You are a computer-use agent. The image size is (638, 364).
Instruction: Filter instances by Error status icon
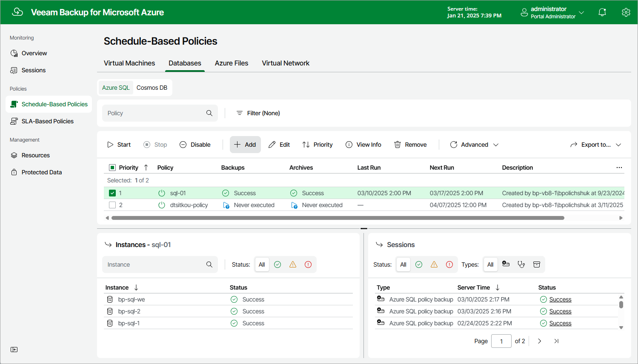pos(308,264)
